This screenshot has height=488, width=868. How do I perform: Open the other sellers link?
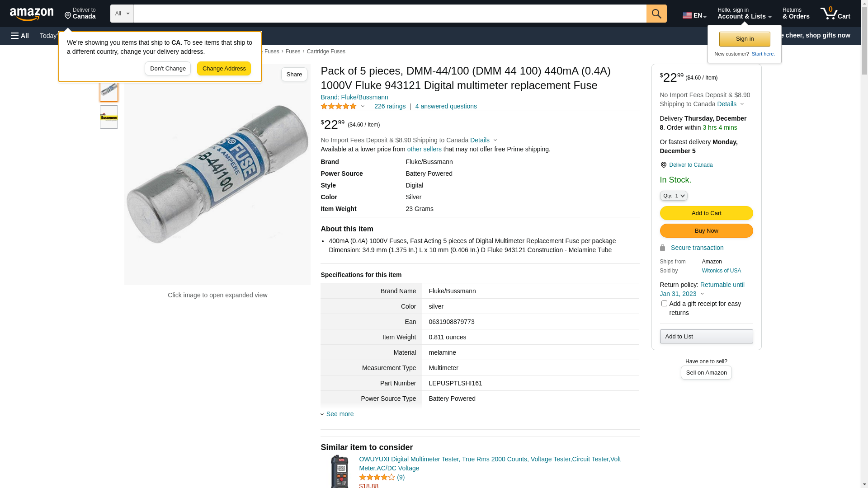(x=424, y=149)
